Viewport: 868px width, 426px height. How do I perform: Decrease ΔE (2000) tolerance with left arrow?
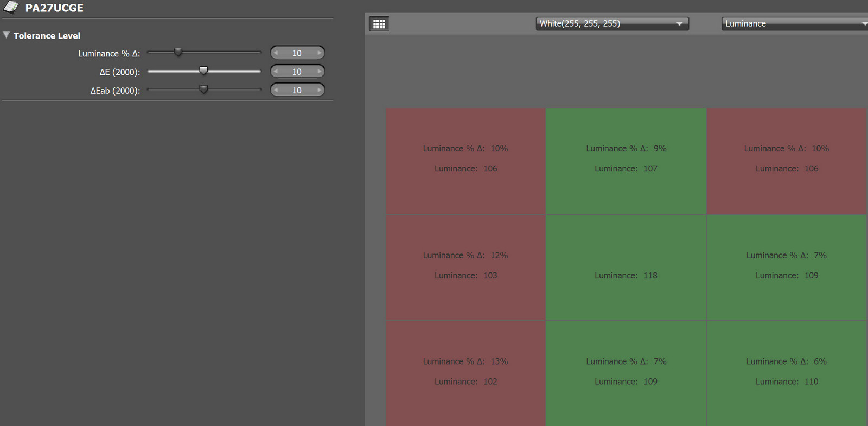pyautogui.click(x=276, y=72)
